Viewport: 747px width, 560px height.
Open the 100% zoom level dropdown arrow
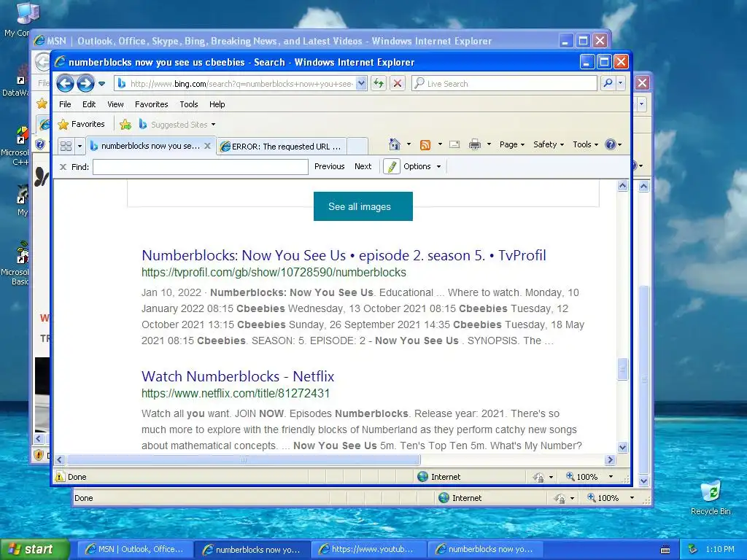point(611,477)
